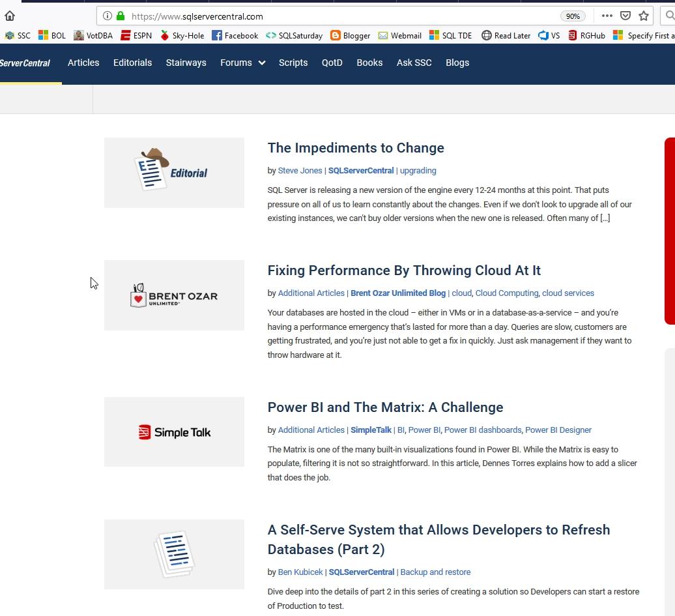Go to the Blogs nav item
675x616 pixels.
click(x=457, y=63)
